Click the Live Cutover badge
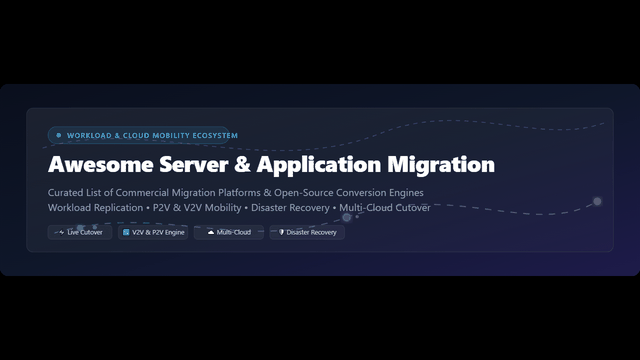The image size is (640, 360). tap(80, 232)
